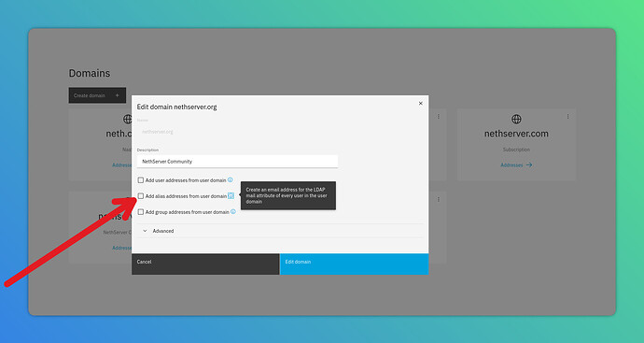Click the Edit domain nethserver.org dialog title

click(176, 107)
